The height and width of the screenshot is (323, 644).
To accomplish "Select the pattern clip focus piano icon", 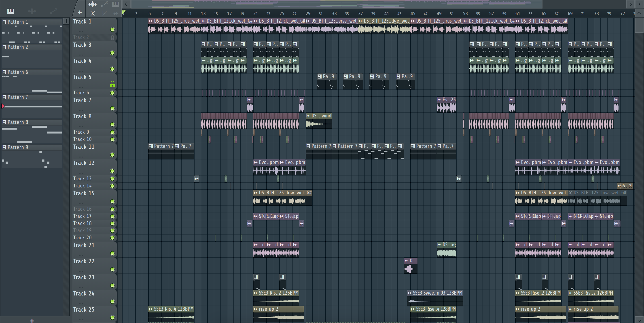I will tap(116, 4).
